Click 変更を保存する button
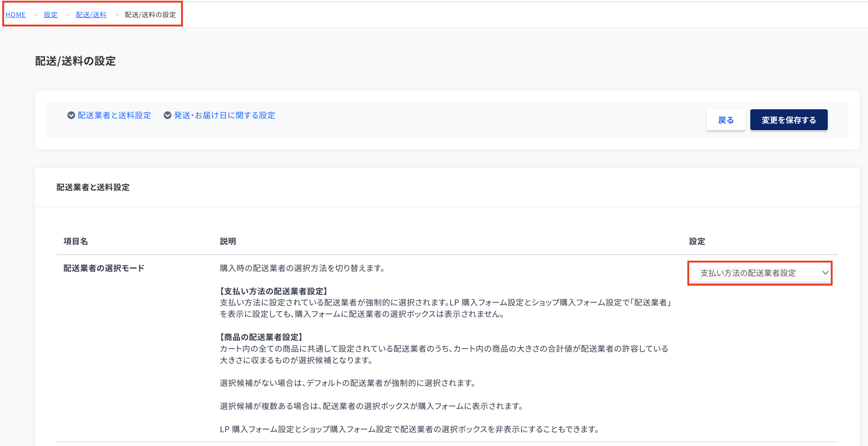This screenshot has height=446, width=868. (x=789, y=120)
